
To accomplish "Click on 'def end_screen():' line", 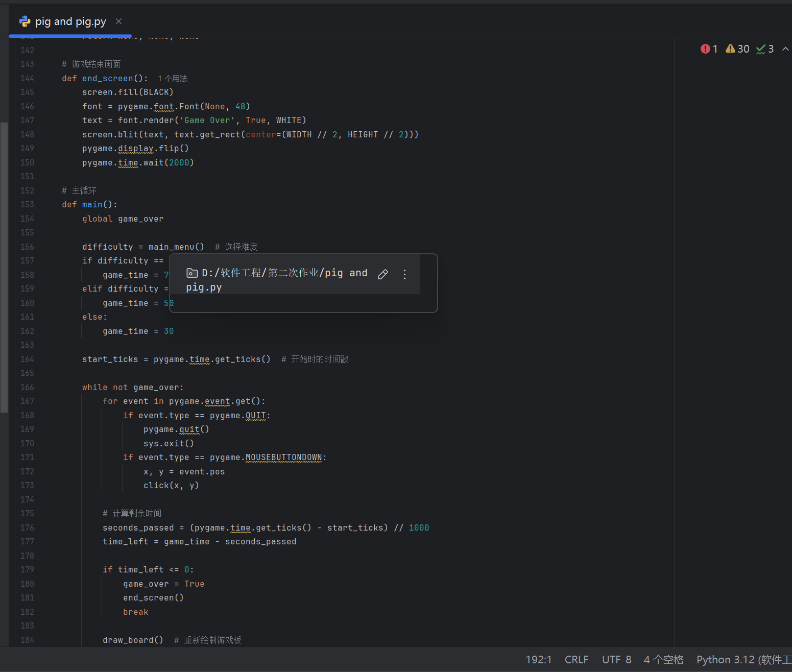I will [105, 78].
